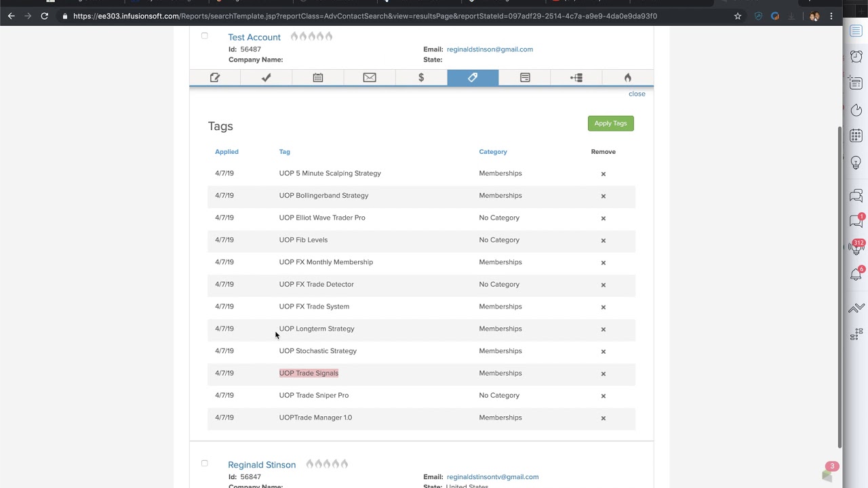
Task: Open the bell notifications in sidebar
Action: (x=856, y=274)
